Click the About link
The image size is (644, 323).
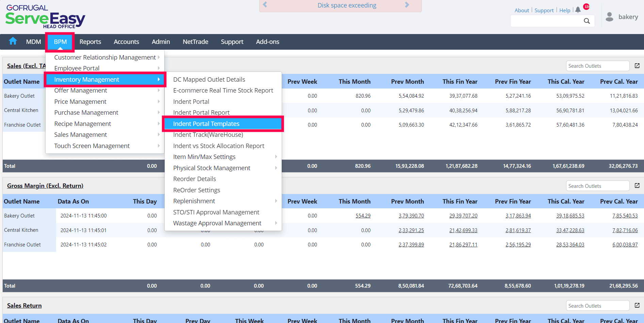pyautogui.click(x=522, y=10)
